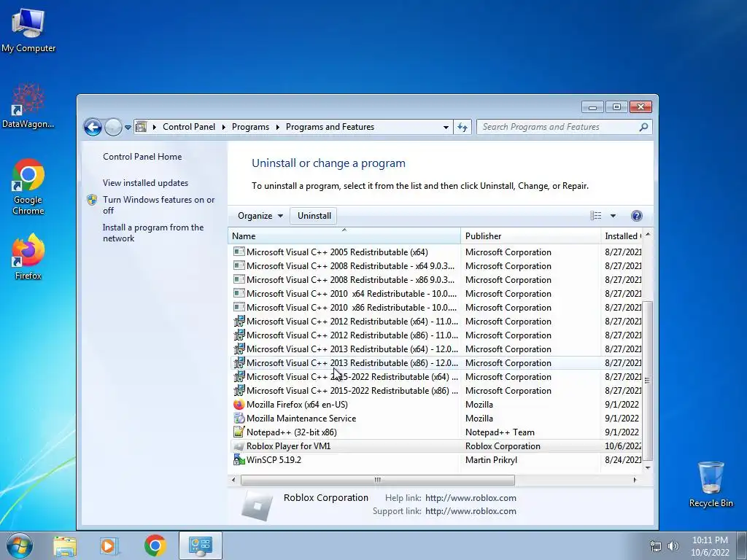Click the vertical scrollbar thumb

tap(647, 381)
